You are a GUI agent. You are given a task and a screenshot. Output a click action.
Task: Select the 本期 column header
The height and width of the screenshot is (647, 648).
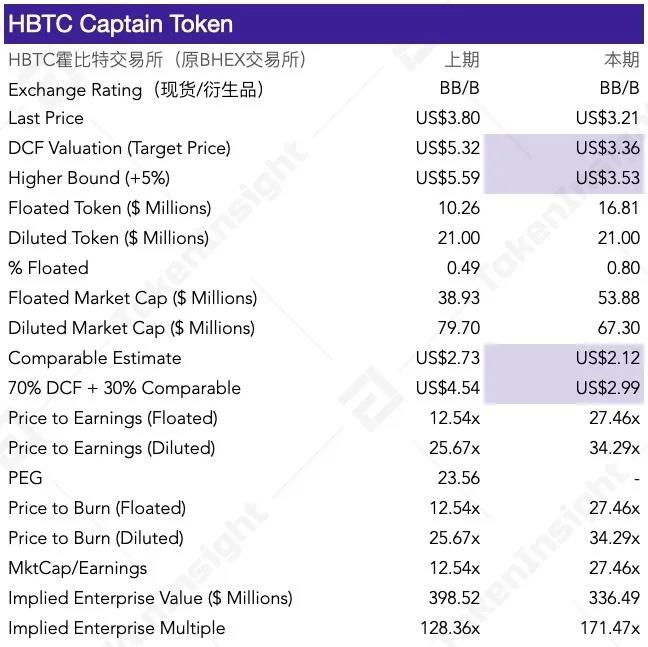click(x=621, y=59)
